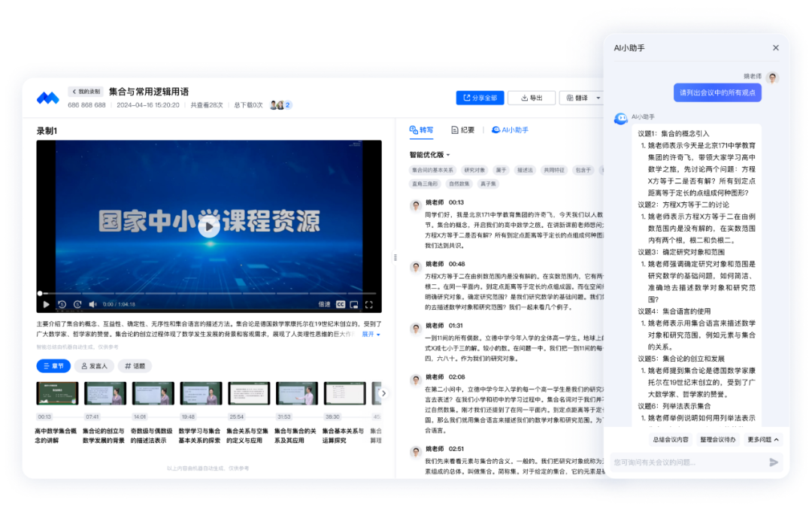
Task: Select the 话题 topics pill
Action: tap(135, 366)
